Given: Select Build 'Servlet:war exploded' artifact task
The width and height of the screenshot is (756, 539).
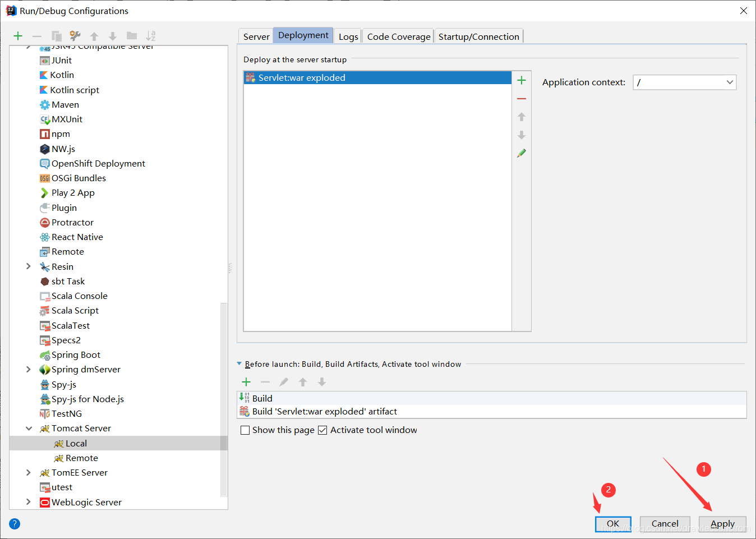Looking at the screenshot, I should [x=492, y=411].
